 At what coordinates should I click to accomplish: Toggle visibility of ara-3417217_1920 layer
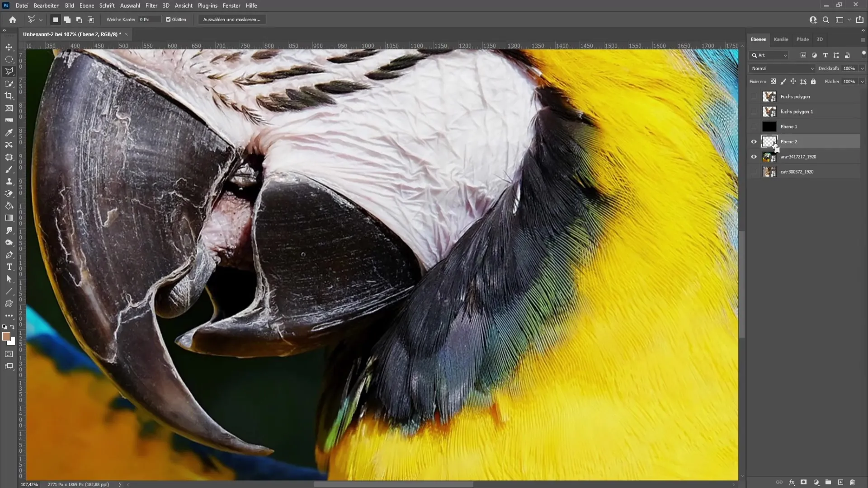click(754, 157)
